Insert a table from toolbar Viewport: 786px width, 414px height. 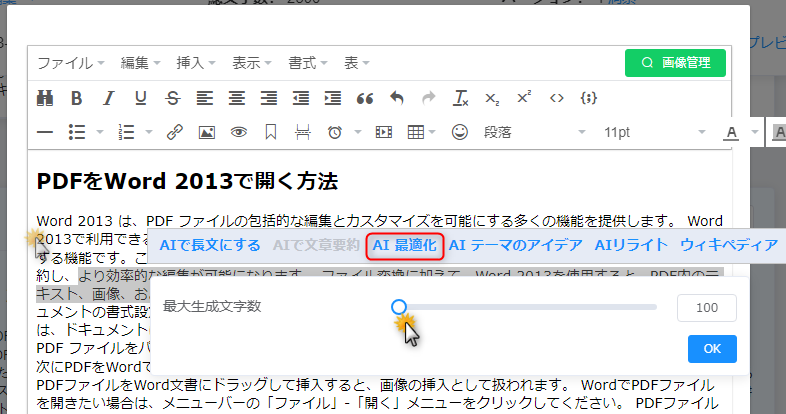tap(416, 132)
